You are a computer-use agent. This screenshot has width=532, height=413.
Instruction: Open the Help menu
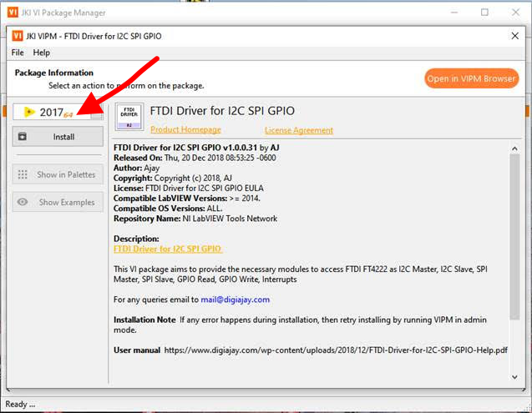tap(42, 53)
